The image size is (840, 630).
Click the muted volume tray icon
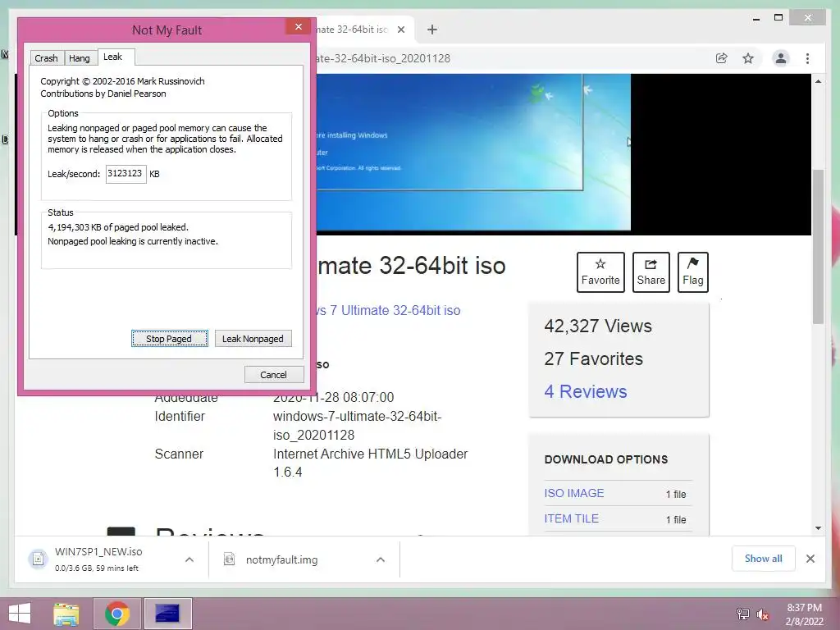click(762, 614)
